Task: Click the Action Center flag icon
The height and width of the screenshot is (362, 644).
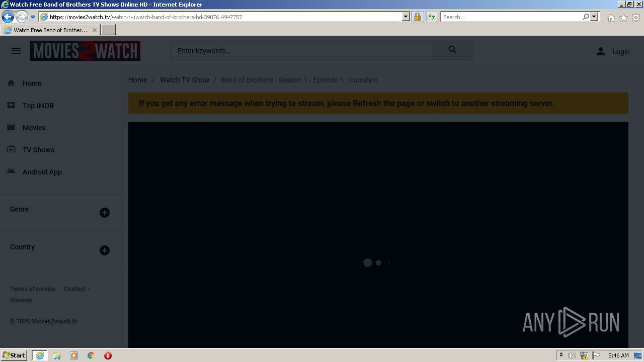Action: 596,355
